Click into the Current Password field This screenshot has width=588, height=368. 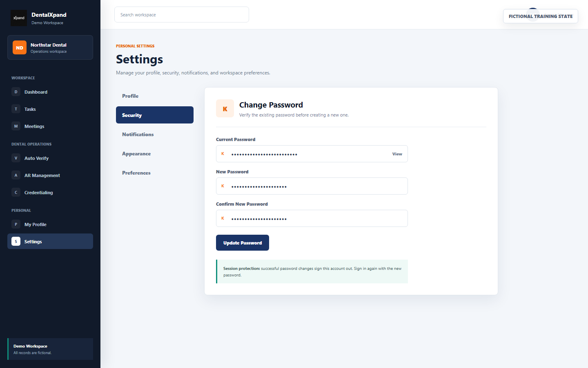pos(312,154)
